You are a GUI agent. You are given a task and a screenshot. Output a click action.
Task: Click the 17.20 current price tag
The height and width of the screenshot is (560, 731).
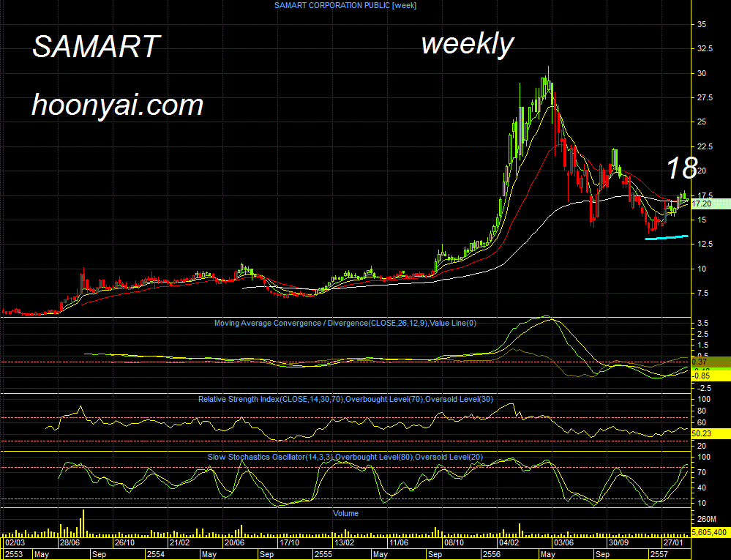point(710,204)
